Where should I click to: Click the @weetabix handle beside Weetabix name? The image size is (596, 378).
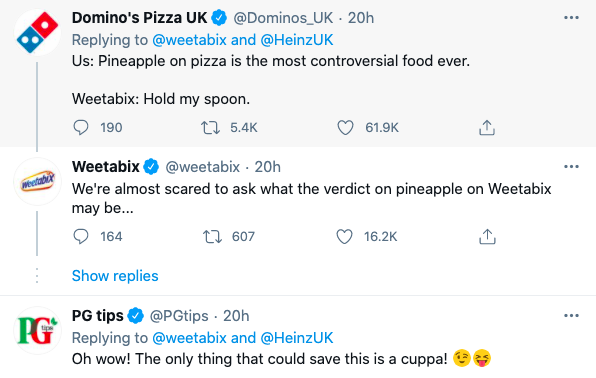(203, 167)
